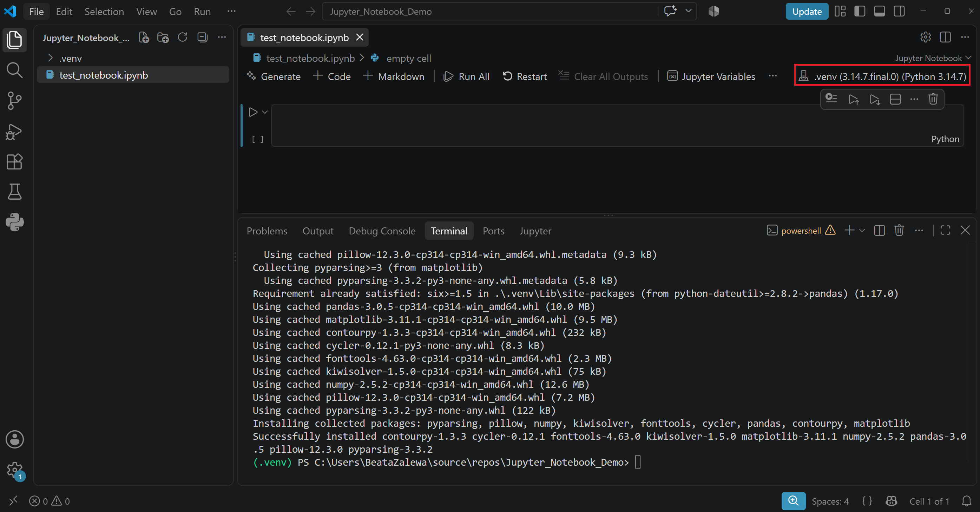Add a Markdown cell
The height and width of the screenshot is (512, 980).
click(x=394, y=77)
